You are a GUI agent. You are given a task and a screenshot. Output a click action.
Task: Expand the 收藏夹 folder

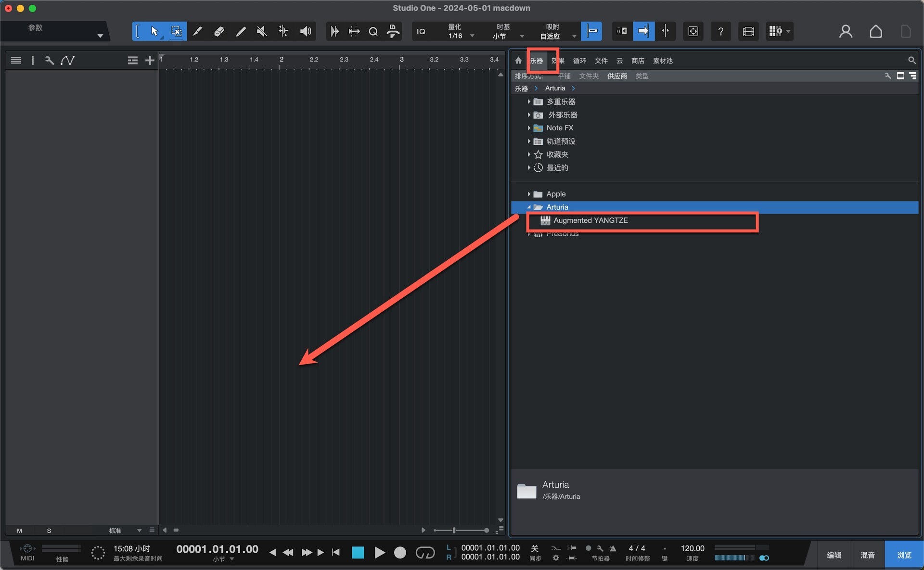click(529, 154)
